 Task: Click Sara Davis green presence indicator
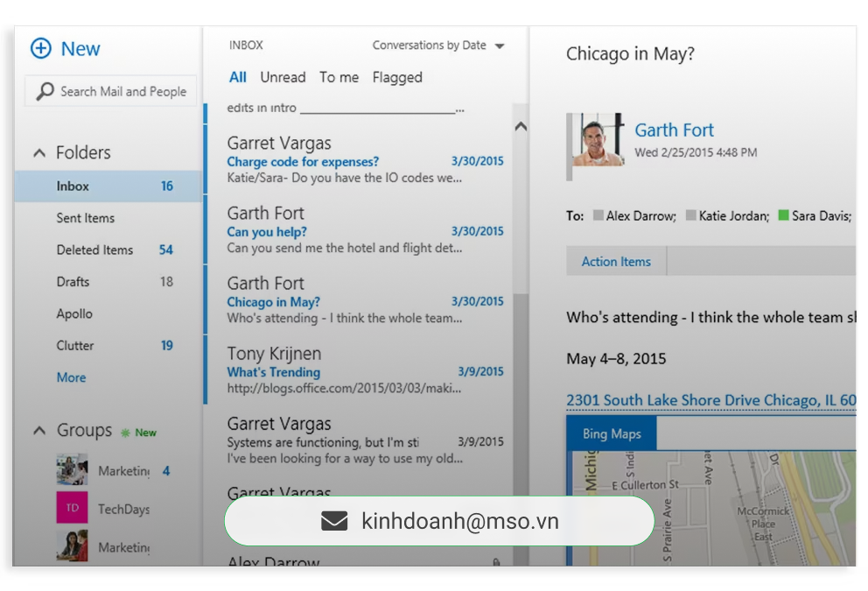pos(783,215)
